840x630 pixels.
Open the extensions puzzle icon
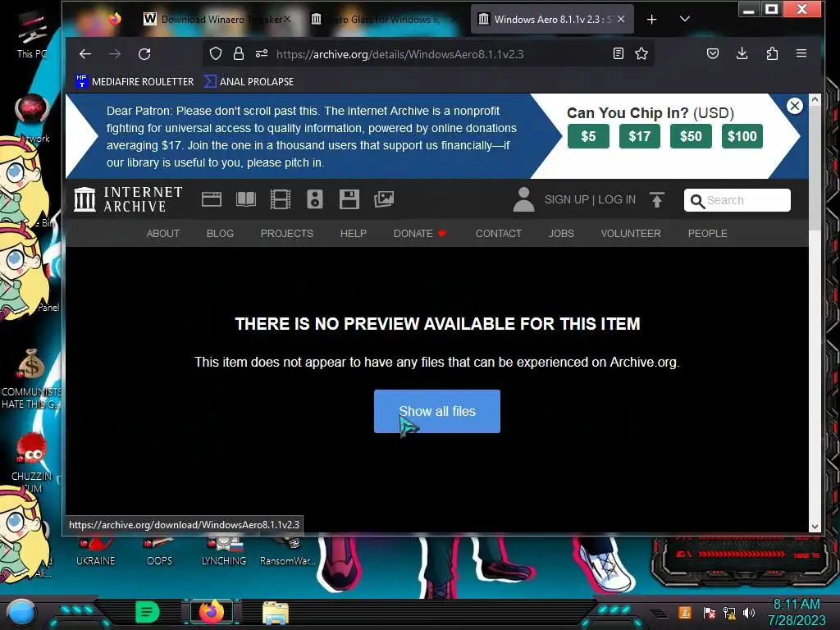point(772,53)
